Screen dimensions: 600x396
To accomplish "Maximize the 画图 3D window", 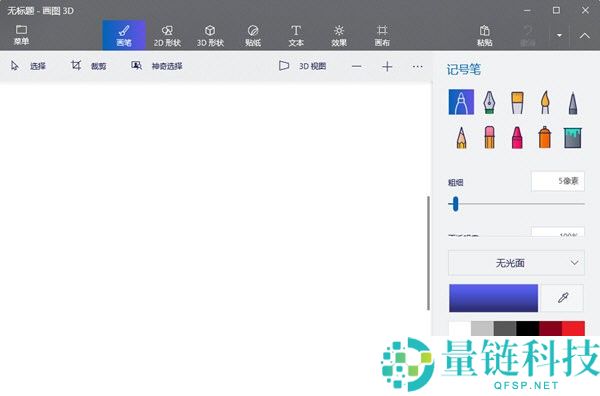I will coord(556,10).
